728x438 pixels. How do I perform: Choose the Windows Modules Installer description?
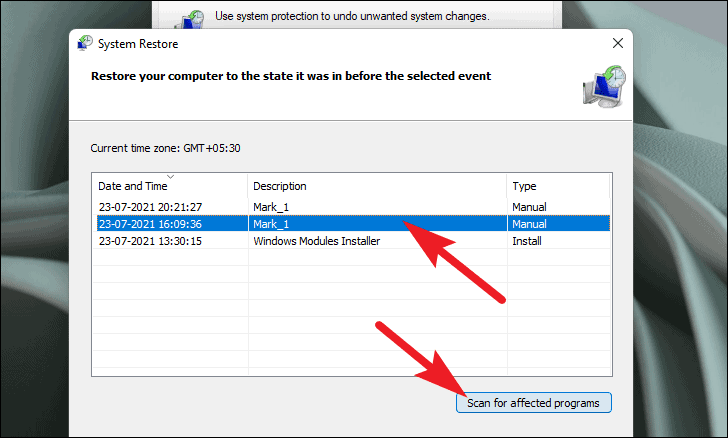[316, 241]
